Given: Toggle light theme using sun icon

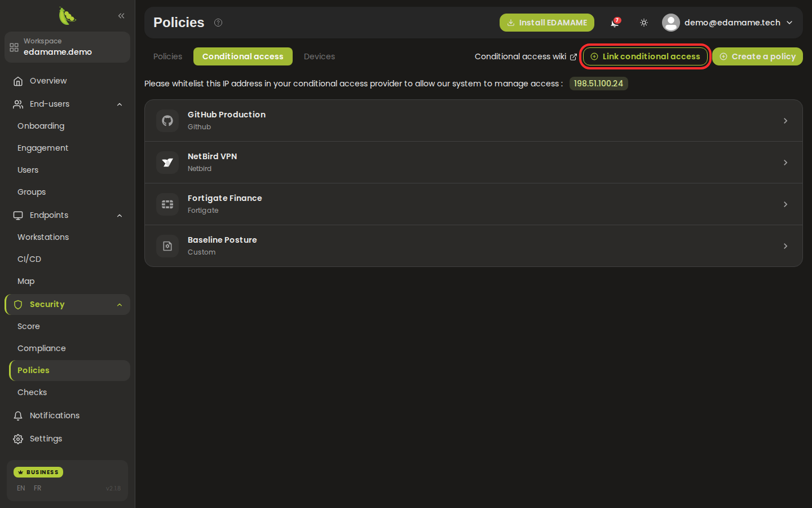Looking at the screenshot, I should 644,23.
